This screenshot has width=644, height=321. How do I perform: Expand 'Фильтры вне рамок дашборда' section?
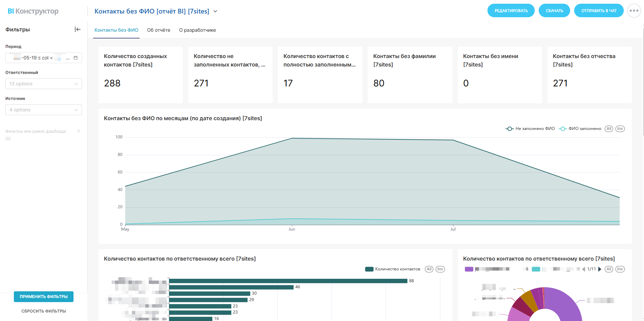(x=78, y=131)
